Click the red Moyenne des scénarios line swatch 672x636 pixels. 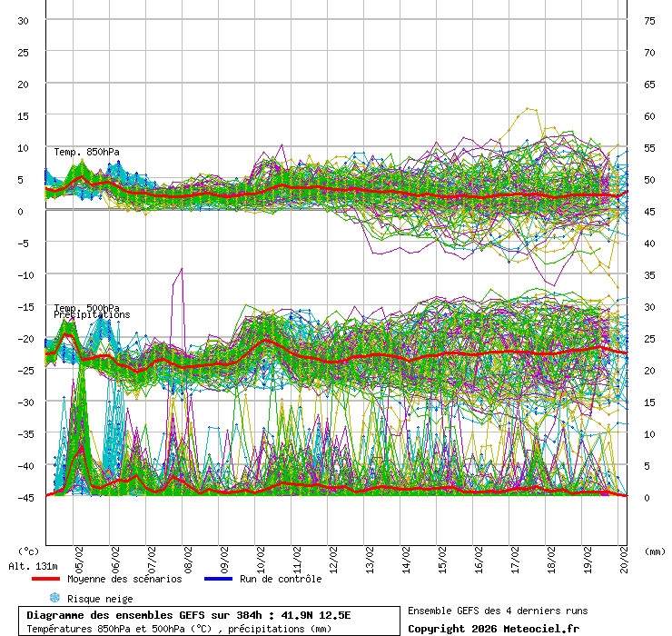[45, 579]
